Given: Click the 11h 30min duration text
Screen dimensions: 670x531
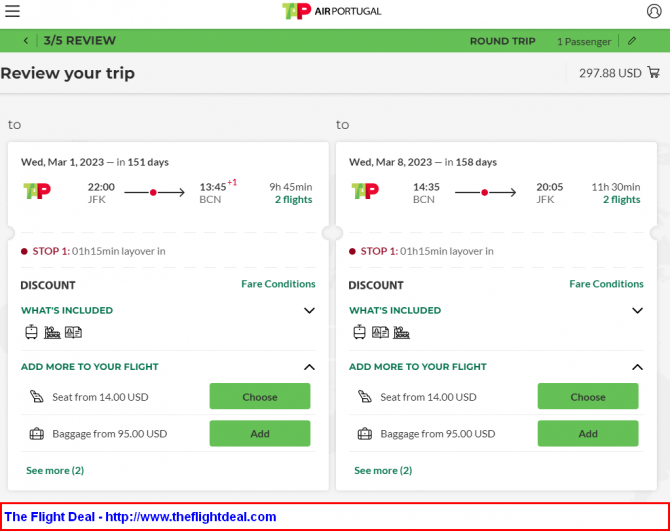Looking at the screenshot, I should [x=616, y=187].
